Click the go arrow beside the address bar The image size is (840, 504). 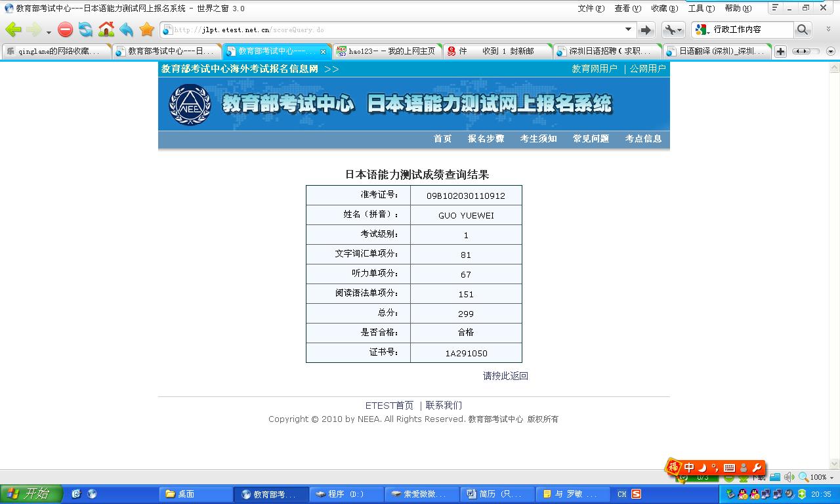coord(646,30)
